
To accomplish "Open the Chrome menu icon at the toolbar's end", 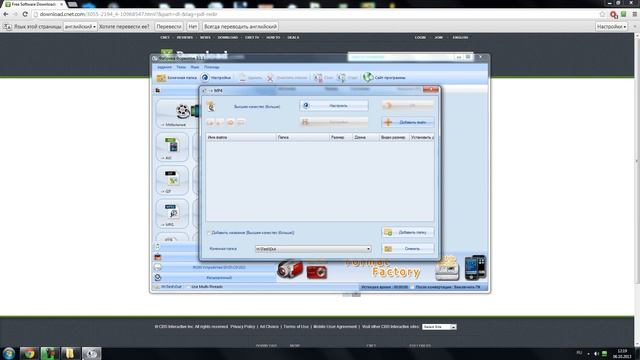I will pyautogui.click(x=635, y=14).
